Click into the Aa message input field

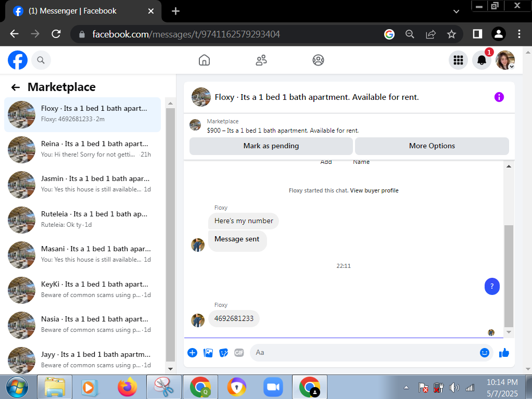365,353
